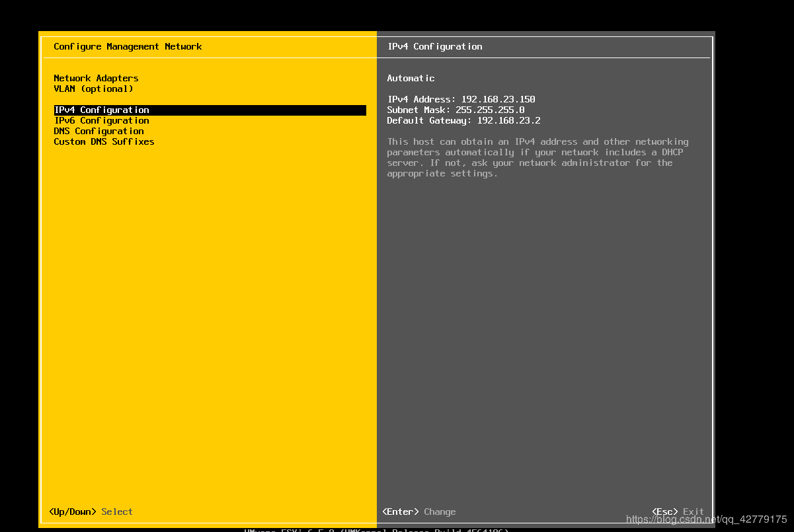Select the Network Adapters entry
Screen dimensions: 794x532
[x=96, y=78]
